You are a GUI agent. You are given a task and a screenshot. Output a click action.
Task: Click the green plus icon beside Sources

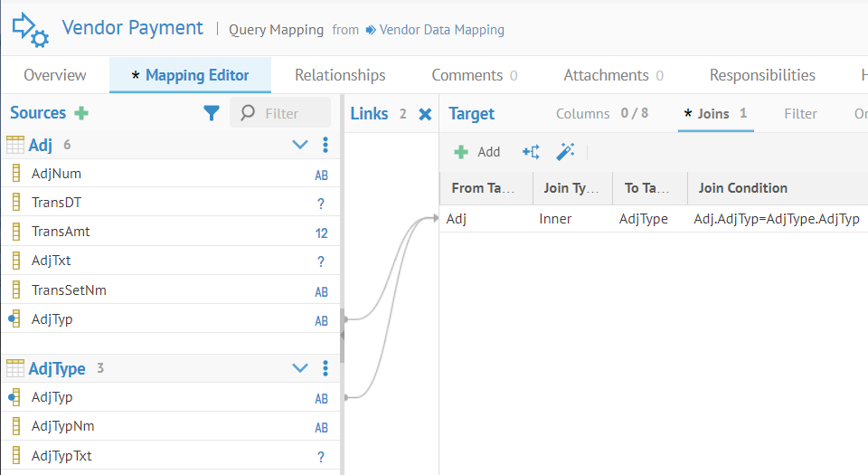pos(81,113)
